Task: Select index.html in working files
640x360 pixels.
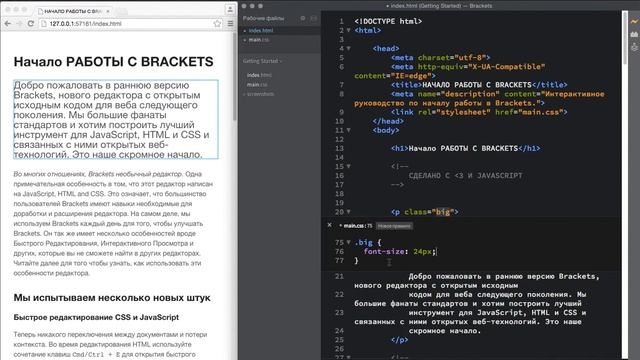Action: (x=261, y=31)
